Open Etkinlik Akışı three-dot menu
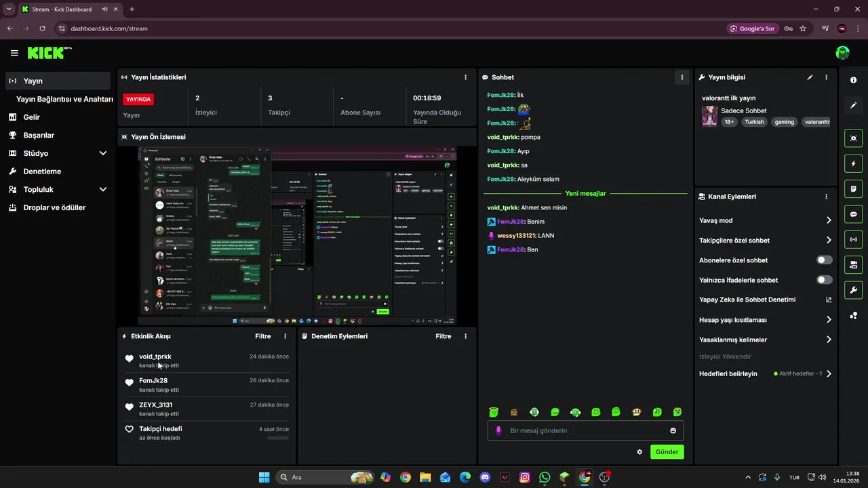This screenshot has height=488, width=868. pyautogui.click(x=285, y=336)
